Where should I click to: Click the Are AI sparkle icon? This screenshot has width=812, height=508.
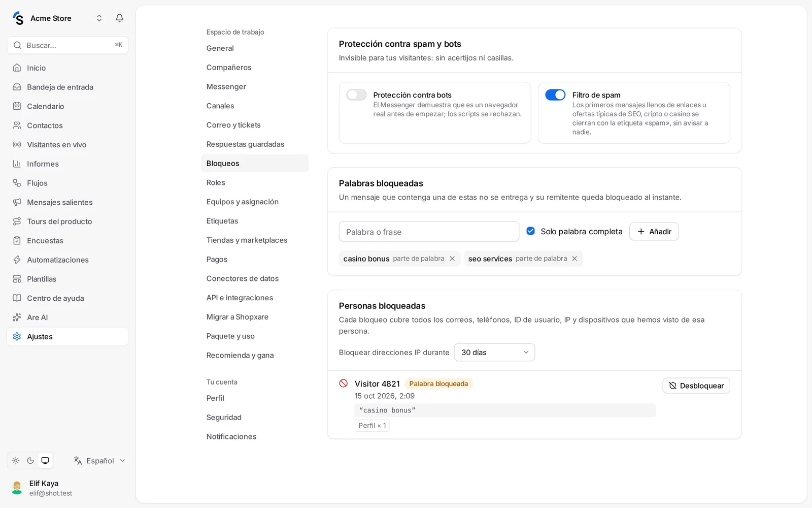(x=17, y=317)
